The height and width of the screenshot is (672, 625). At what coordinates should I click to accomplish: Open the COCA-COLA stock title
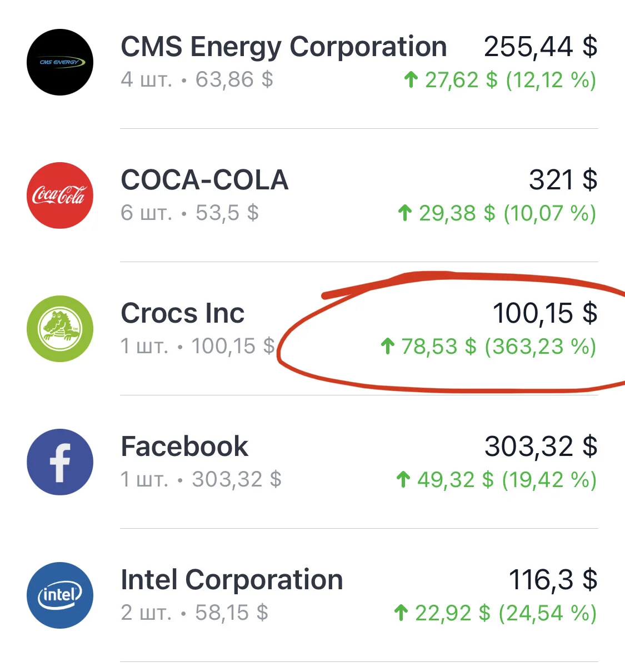(x=204, y=180)
